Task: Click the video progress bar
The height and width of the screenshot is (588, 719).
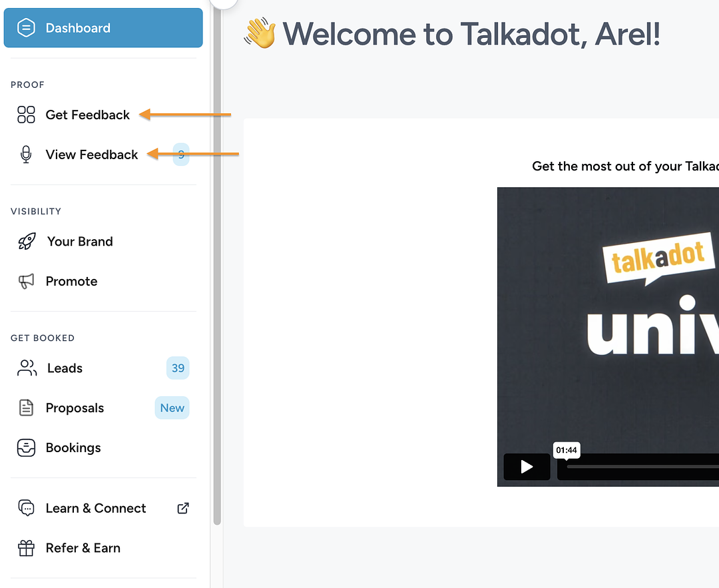Action: pos(642,467)
